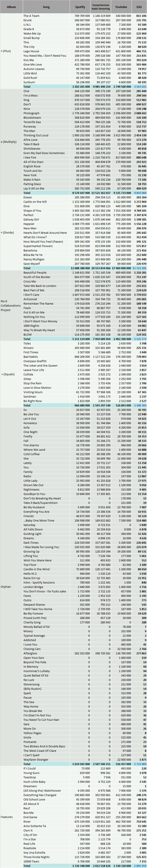
Task: Click the song name Photograph
Action: [x=31, y=113]
